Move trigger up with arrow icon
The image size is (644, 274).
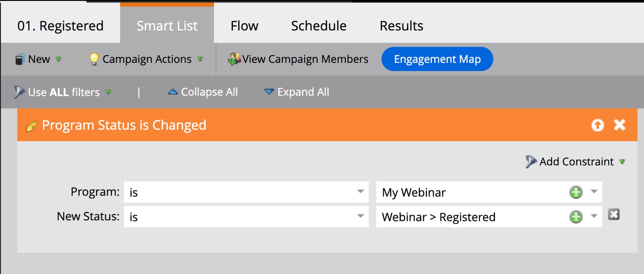pos(598,125)
